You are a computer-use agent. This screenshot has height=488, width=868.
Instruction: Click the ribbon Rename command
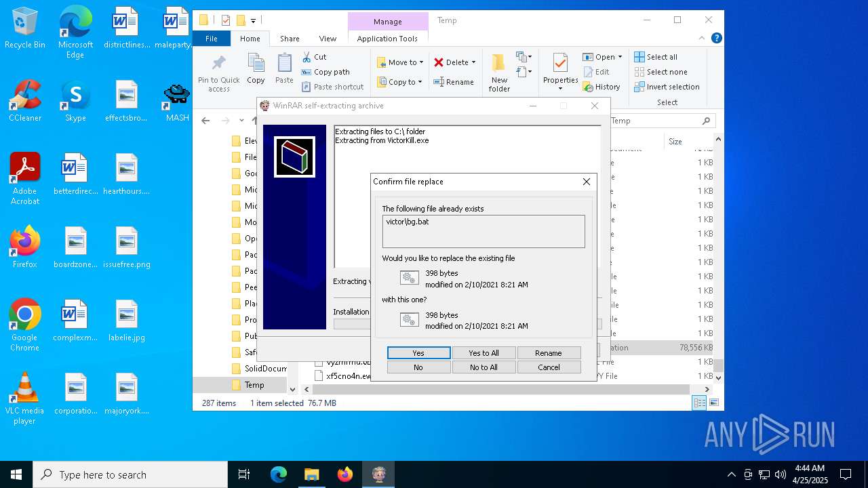454,82
